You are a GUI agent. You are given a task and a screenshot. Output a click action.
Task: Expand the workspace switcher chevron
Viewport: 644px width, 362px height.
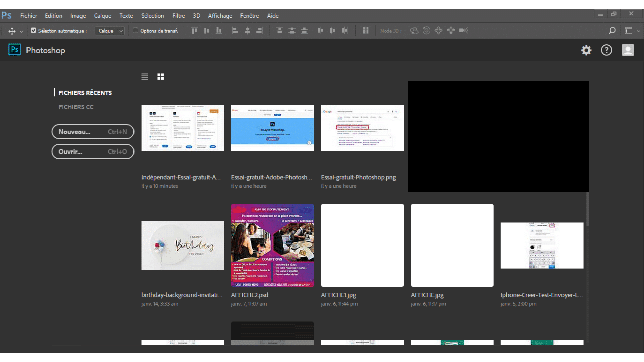click(638, 31)
